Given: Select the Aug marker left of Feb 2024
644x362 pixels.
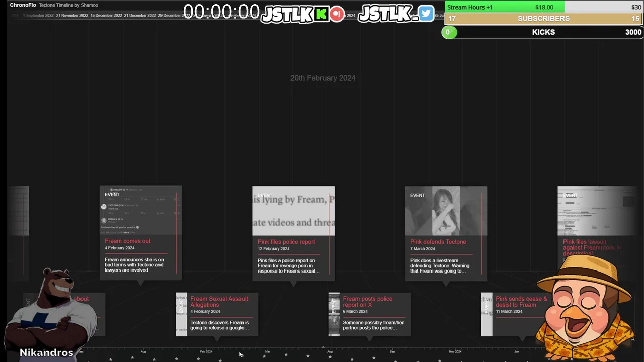Looking at the screenshot, I should pyautogui.click(x=143, y=352).
